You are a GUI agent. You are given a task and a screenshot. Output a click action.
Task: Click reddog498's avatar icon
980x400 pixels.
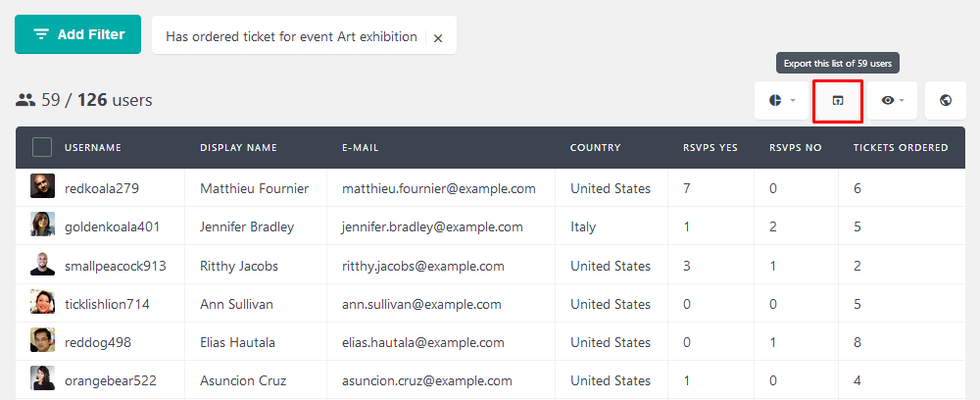click(x=42, y=340)
